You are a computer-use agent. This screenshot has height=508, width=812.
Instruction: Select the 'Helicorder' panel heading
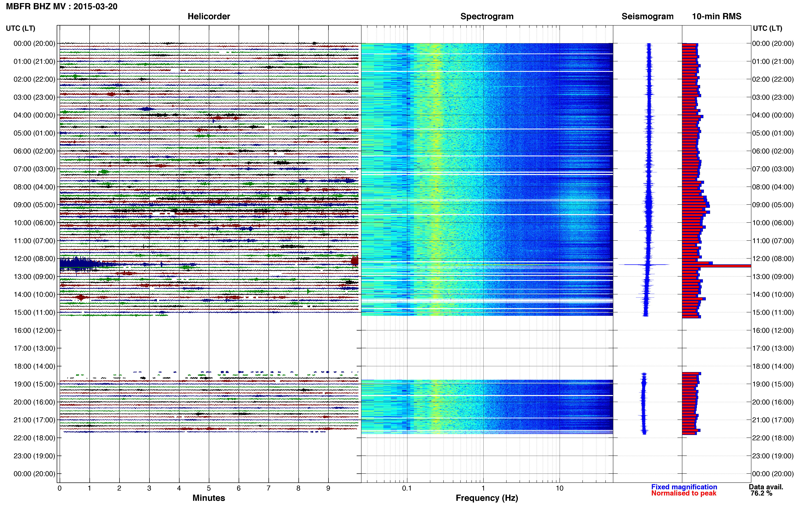209,16
